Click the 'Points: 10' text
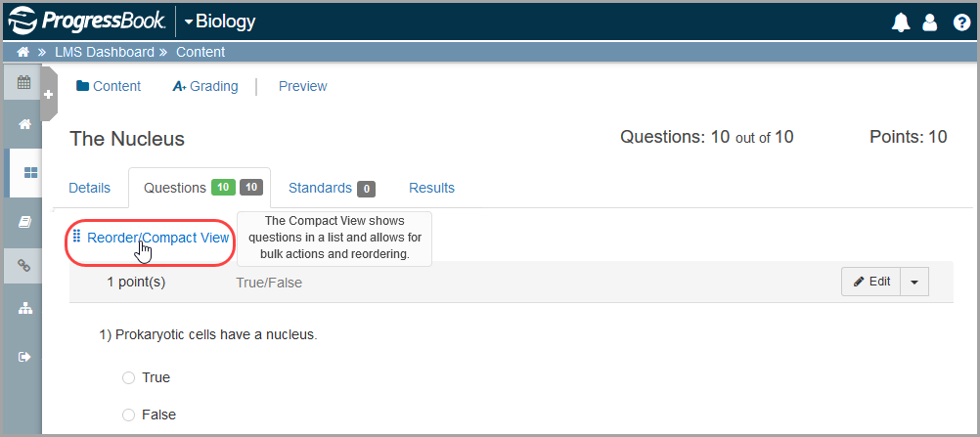980x437 pixels. [x=909, y=137]
